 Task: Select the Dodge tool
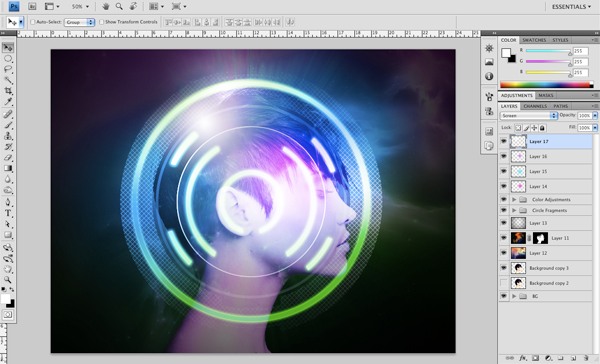pos(8,190)
